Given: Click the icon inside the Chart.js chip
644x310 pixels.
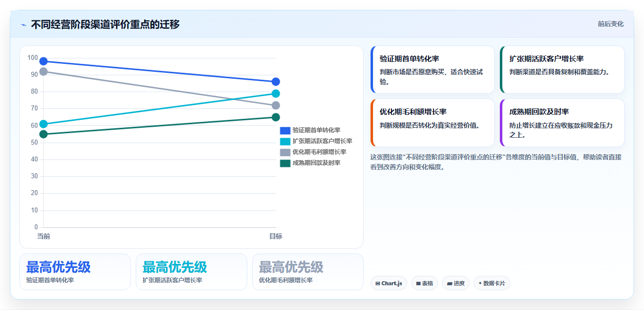Looking at the screenshot, I should (378, 284).
